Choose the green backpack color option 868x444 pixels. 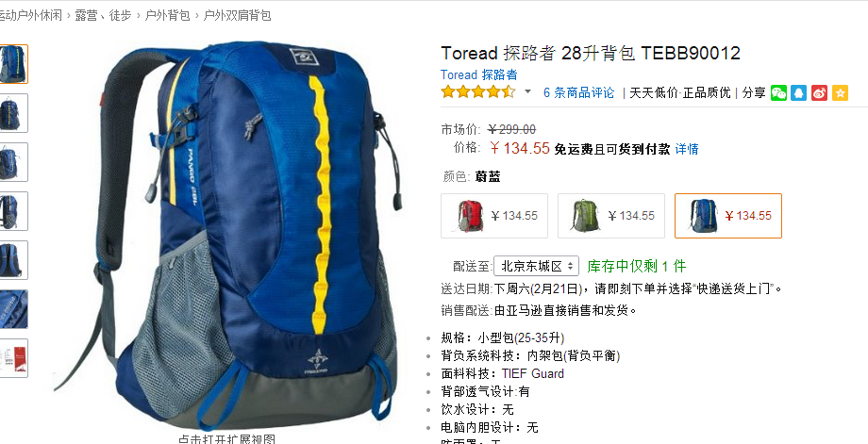pyautogui.click(x=611, y=216)
